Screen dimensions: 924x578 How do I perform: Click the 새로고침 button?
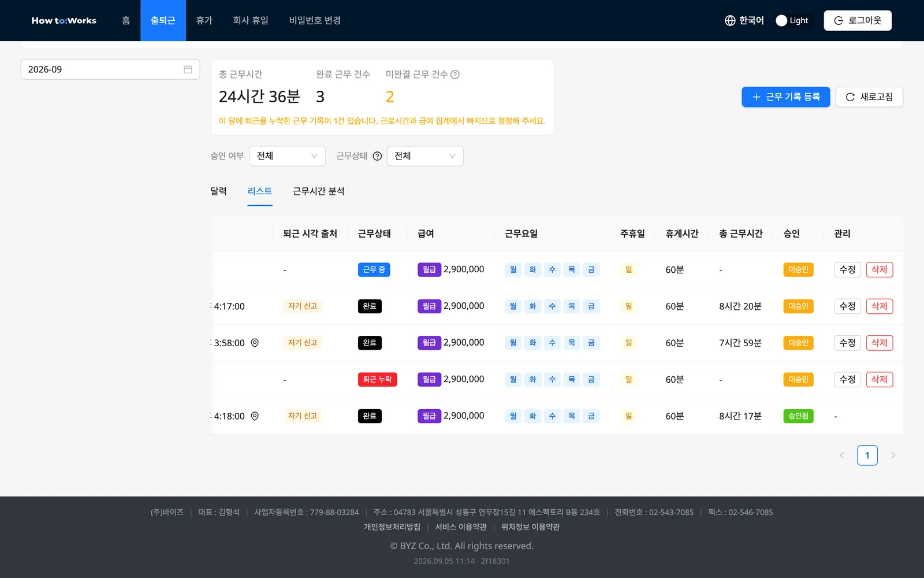coord(869,97)
